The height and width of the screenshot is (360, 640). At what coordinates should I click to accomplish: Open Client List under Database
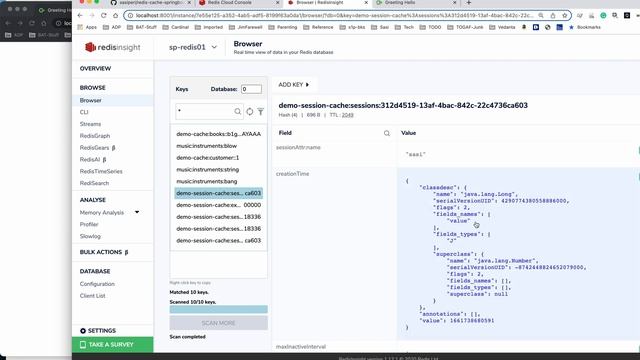coord(92,296)
